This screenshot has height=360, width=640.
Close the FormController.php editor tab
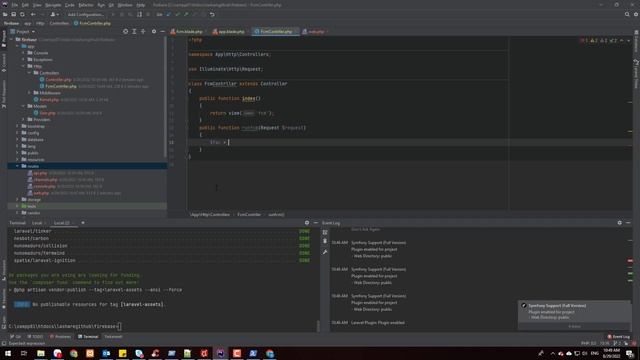click(296, 31)
